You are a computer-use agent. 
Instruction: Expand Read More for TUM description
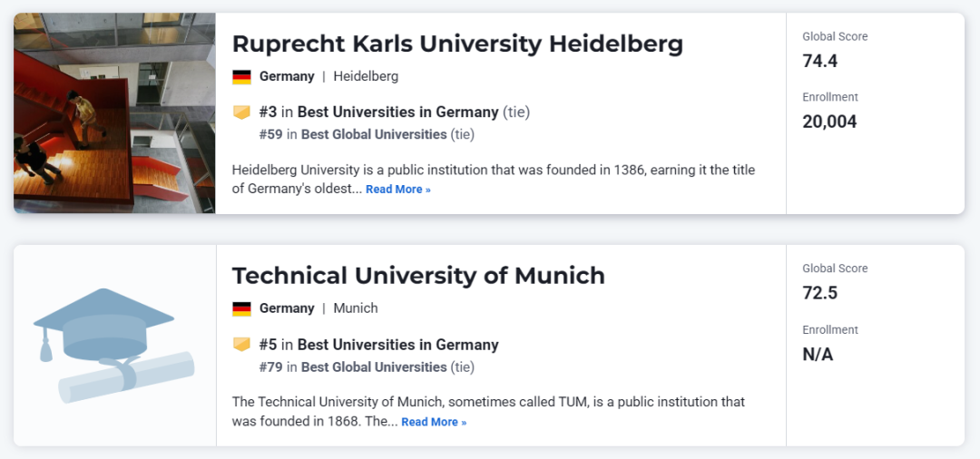434,422
